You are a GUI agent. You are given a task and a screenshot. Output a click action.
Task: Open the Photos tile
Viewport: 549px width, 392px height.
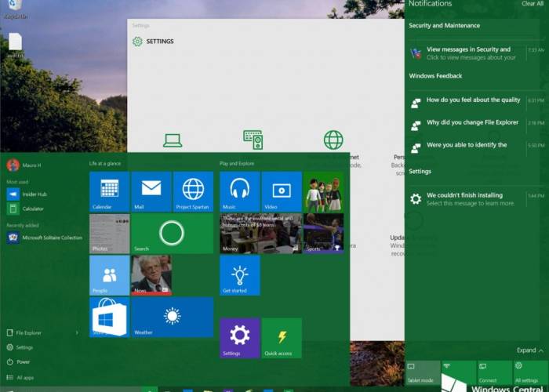(109, 234)
